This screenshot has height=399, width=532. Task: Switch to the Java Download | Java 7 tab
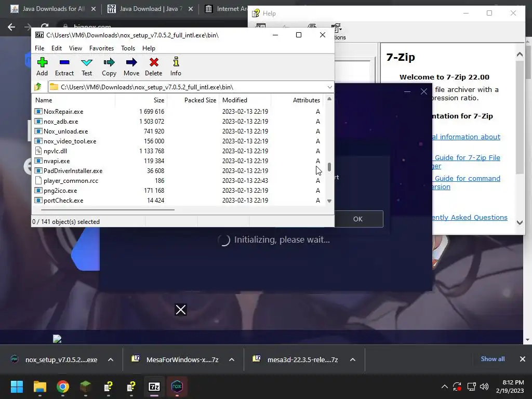click(x=146, y=9)
